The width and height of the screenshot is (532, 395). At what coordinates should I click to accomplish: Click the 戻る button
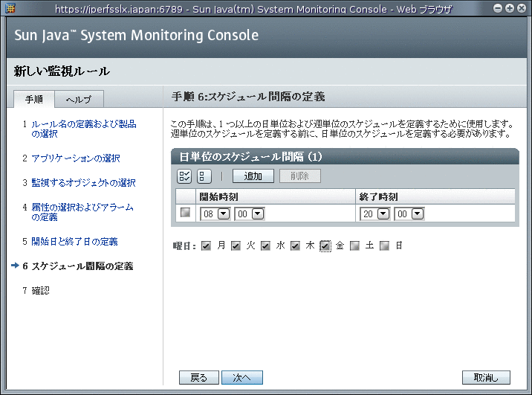[x=199, y=378]
